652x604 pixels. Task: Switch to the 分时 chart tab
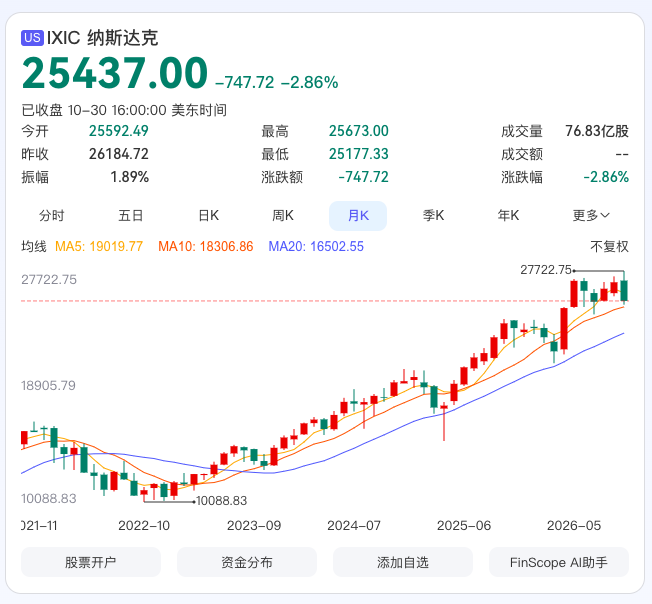(x=52, y=216)
